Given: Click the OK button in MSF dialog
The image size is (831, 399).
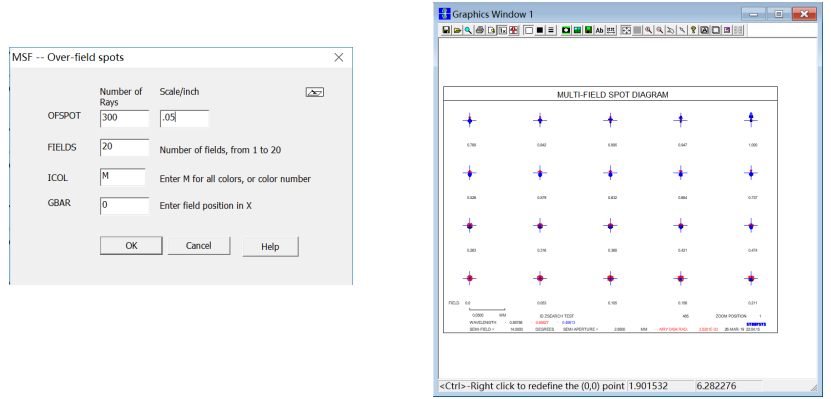Looking at the screenshot, I should click(131, 246).
